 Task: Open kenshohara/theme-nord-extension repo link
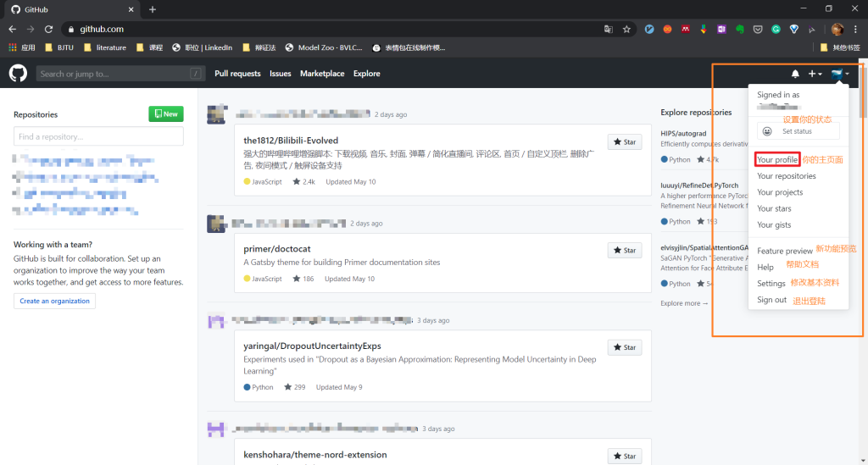[315, 455]
